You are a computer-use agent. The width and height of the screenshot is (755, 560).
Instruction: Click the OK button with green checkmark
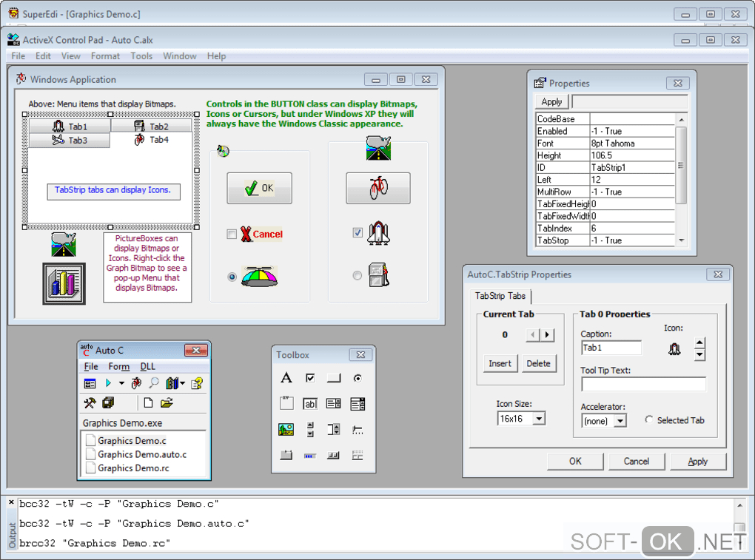(x=259, y=188)
